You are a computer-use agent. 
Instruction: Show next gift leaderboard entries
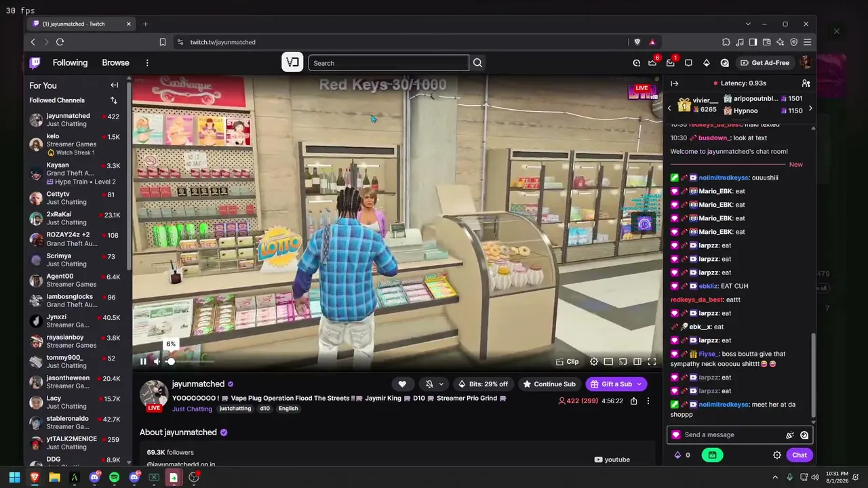pos(810,108)
